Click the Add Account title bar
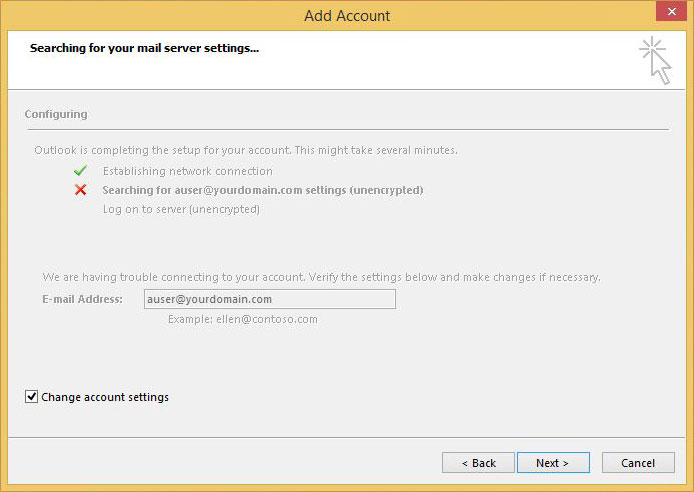The height and width of the screenshot is (492, 694). click(347, 15)
